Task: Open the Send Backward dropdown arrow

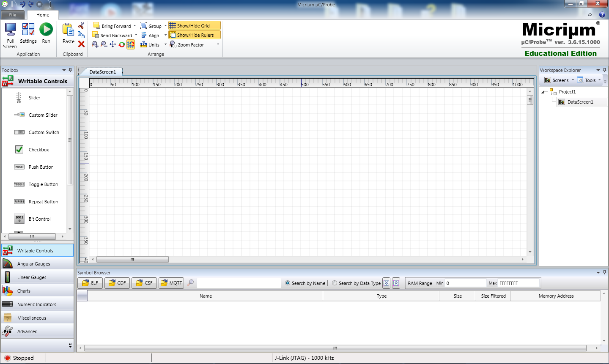Action: [x=136, y=35]
